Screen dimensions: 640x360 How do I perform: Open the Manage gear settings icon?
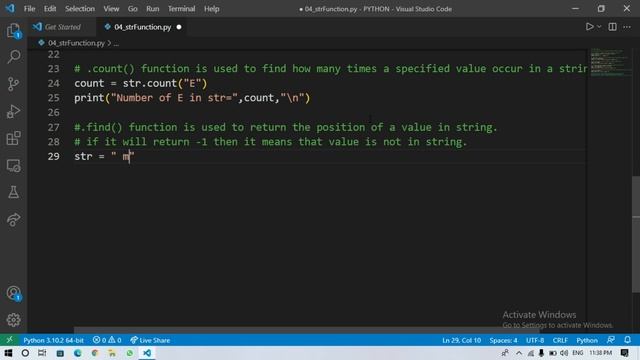pyautogui.click(x=13, y=320)
